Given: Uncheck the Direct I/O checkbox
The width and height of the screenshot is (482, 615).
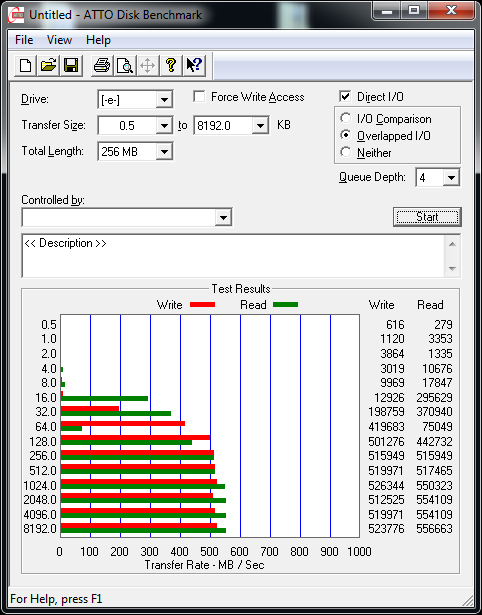Looking at the screenshot, I should pyautogui.click(x=345, y=96).
